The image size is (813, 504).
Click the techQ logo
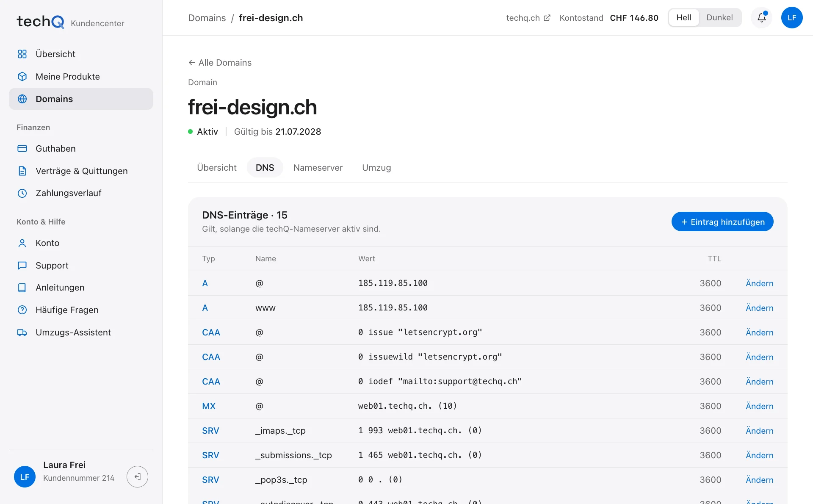40,22
